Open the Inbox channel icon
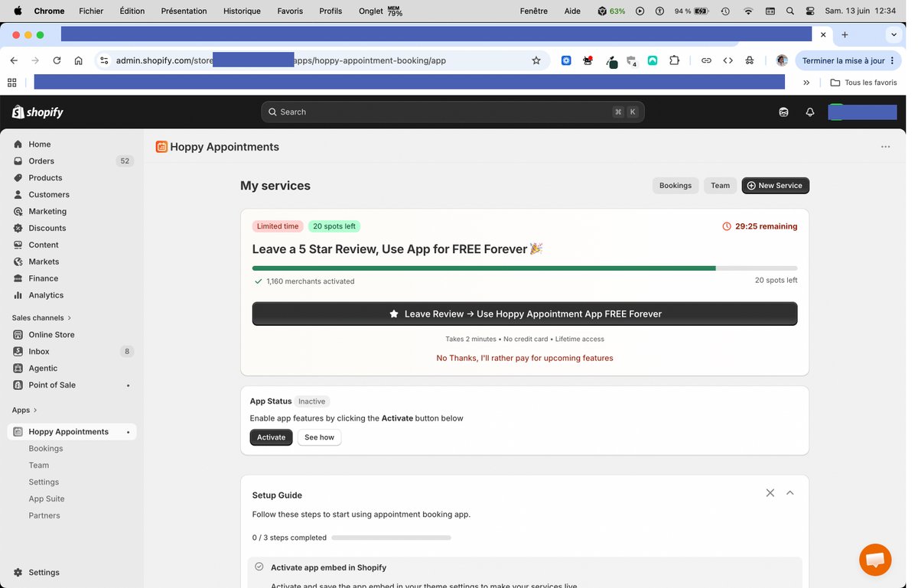 (18, 351)
